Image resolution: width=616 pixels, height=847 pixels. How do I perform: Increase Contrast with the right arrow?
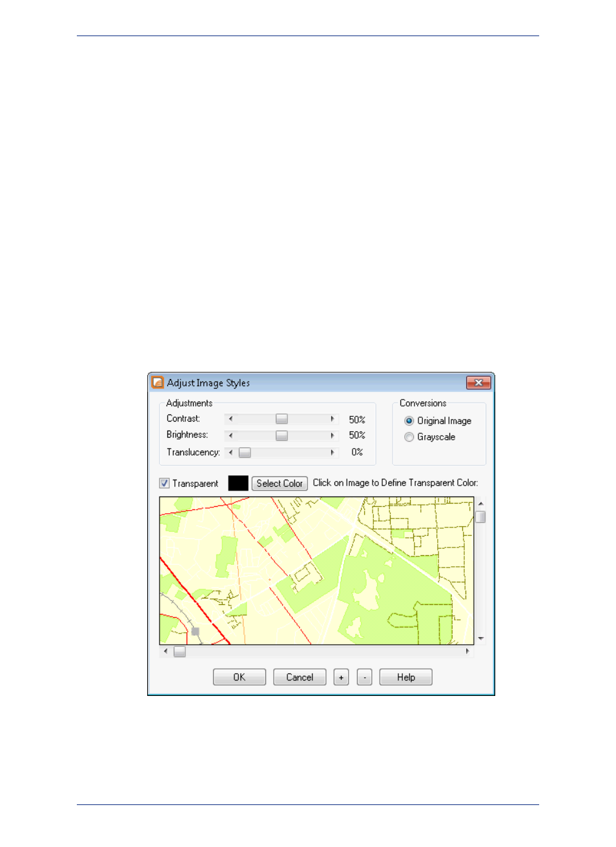tap(333, 419)
